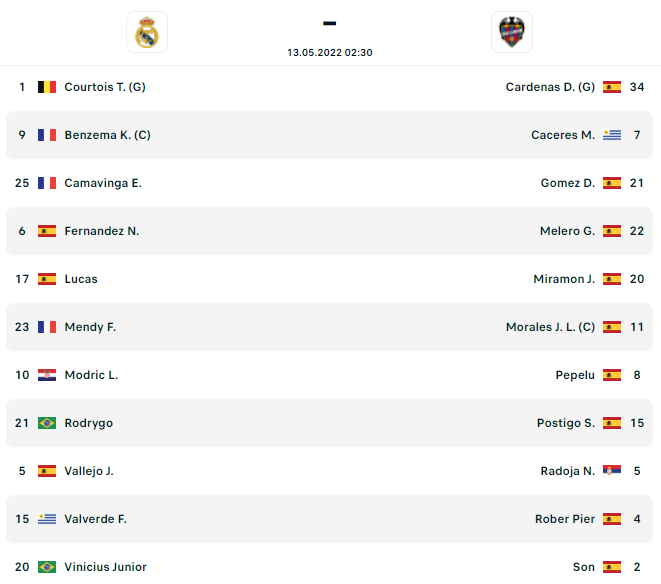Click Uruguay flag beside Caceres M.
Image resolution: width=661 pixels, height=584 pixels.
tap(612, 135)
